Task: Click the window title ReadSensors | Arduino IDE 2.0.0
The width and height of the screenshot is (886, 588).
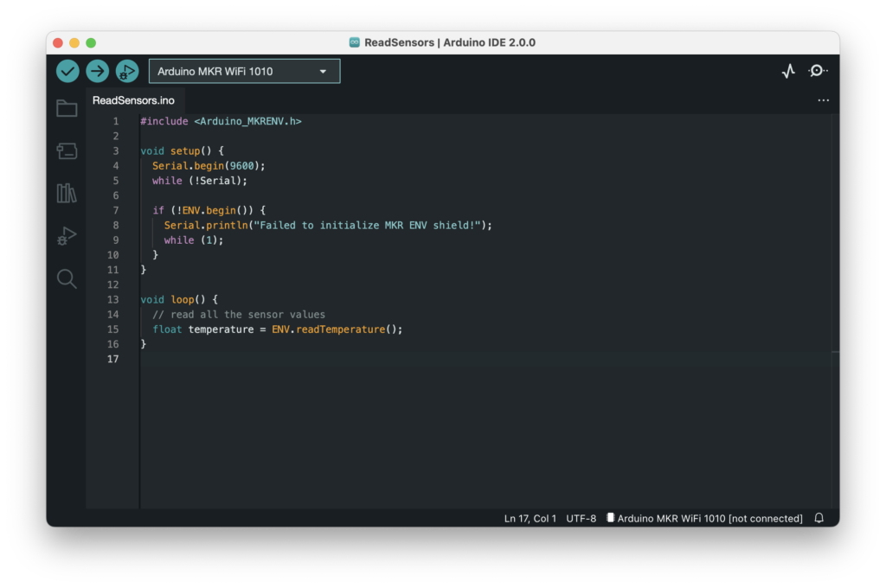Action: [450, 42]
